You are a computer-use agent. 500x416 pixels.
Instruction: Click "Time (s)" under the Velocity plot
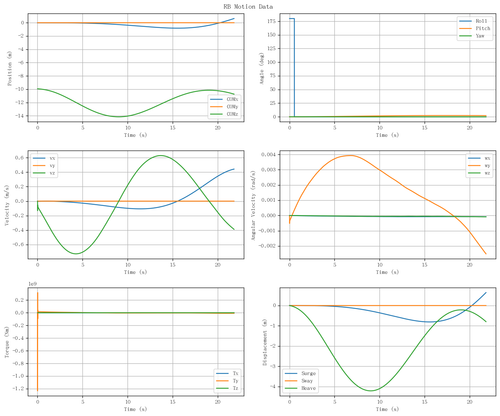click(x=136, y=272)
